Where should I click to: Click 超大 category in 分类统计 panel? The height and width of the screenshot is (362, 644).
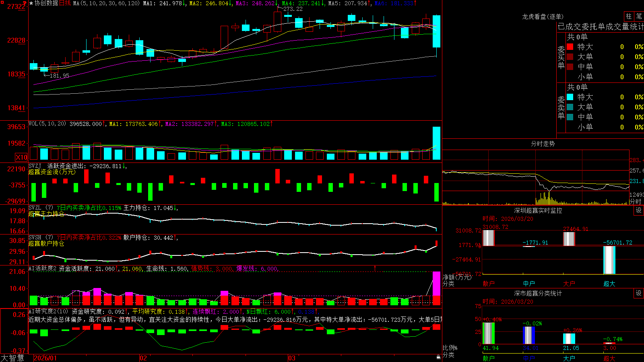[609, 358]
